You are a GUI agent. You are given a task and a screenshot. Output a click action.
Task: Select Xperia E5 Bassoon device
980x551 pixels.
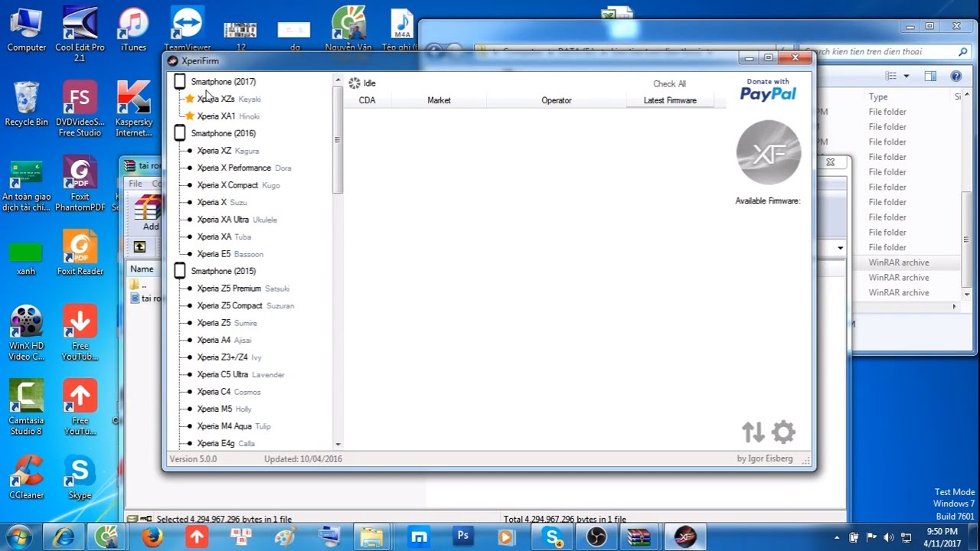(230, 254)
